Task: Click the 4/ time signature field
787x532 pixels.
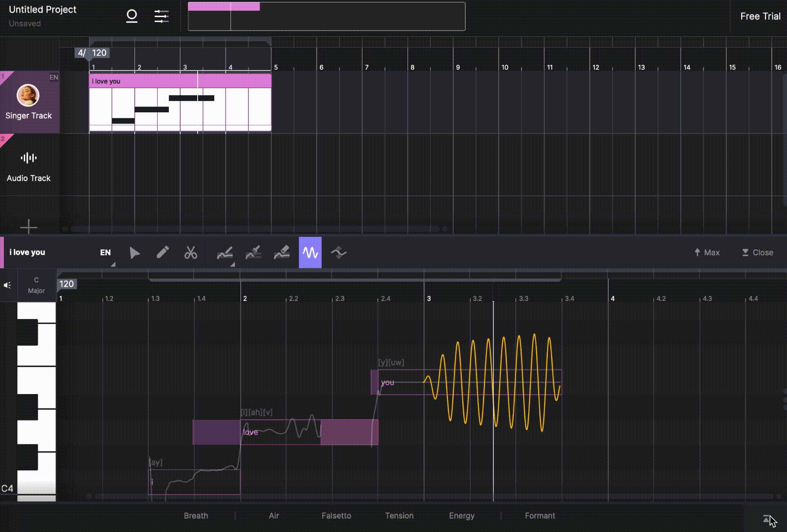Action: click(81, 53)
